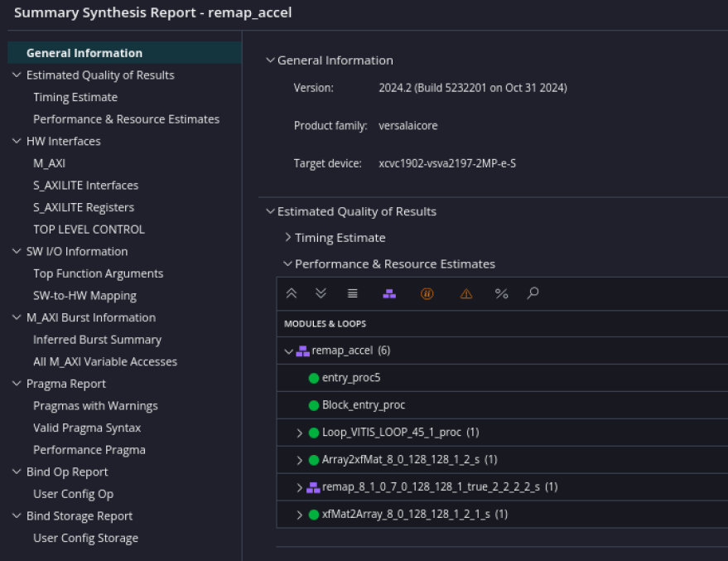Click the expand all rows icon
Screen dimensions: 728x561
tap(321, 293)
